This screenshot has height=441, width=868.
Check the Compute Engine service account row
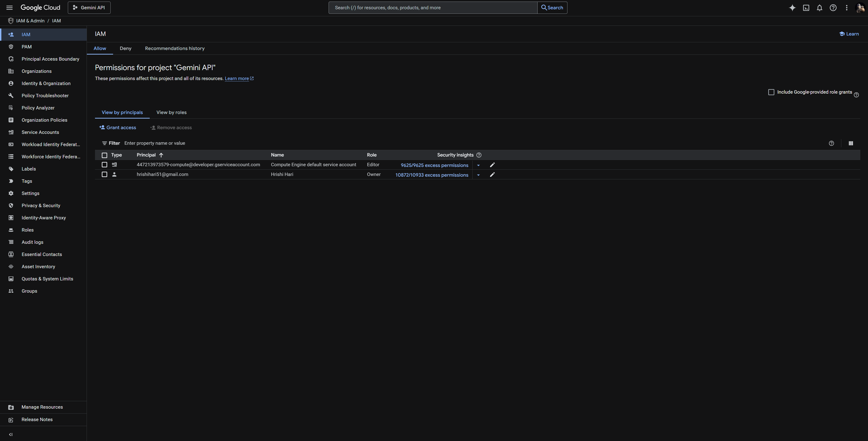pyautogui.click(x=104, y=165)
